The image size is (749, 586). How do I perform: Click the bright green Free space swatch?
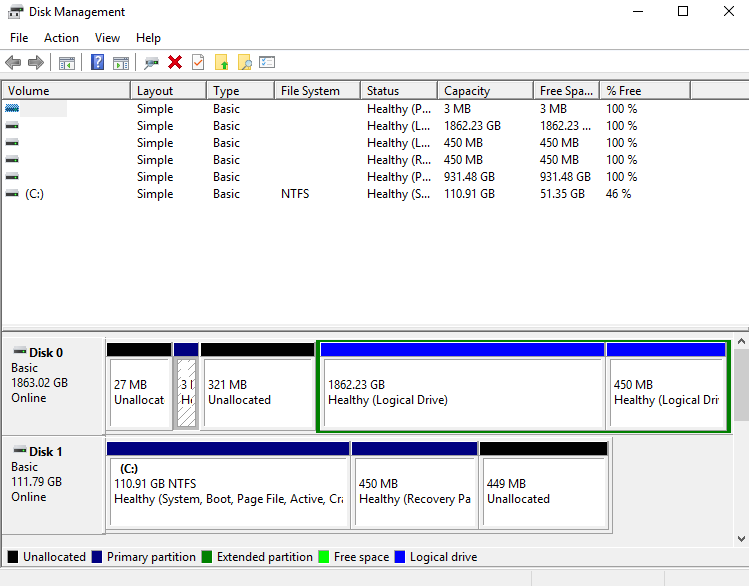(x=324, y=557)
